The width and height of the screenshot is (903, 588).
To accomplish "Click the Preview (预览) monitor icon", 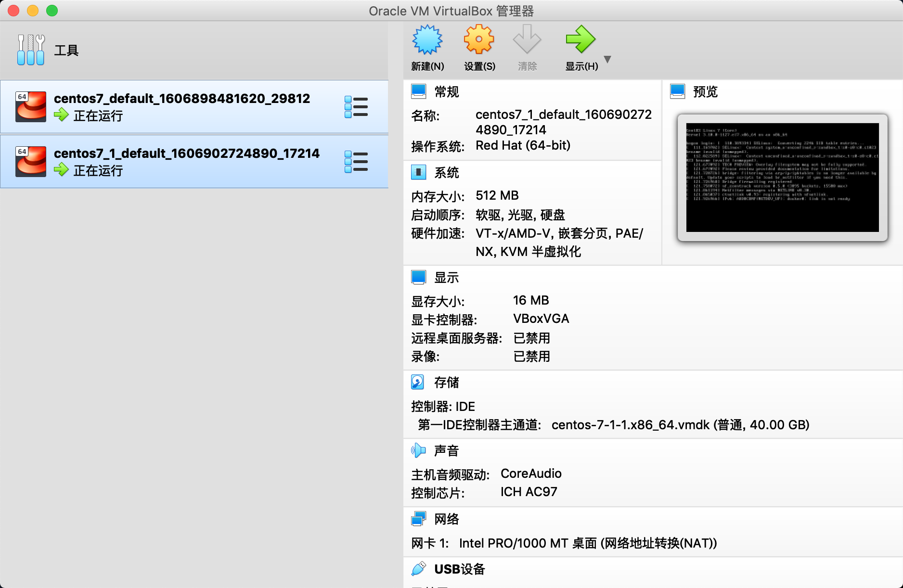I will tap(678, 91).
